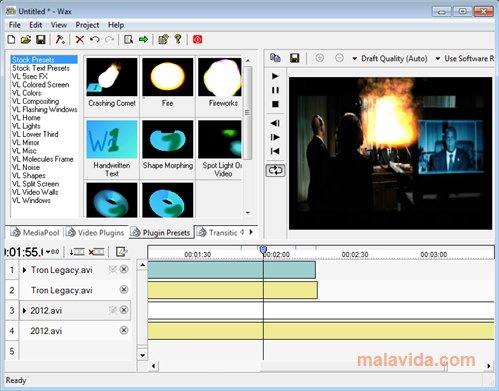Zoom out the preview with the minus icon

(x=339, y=58)
